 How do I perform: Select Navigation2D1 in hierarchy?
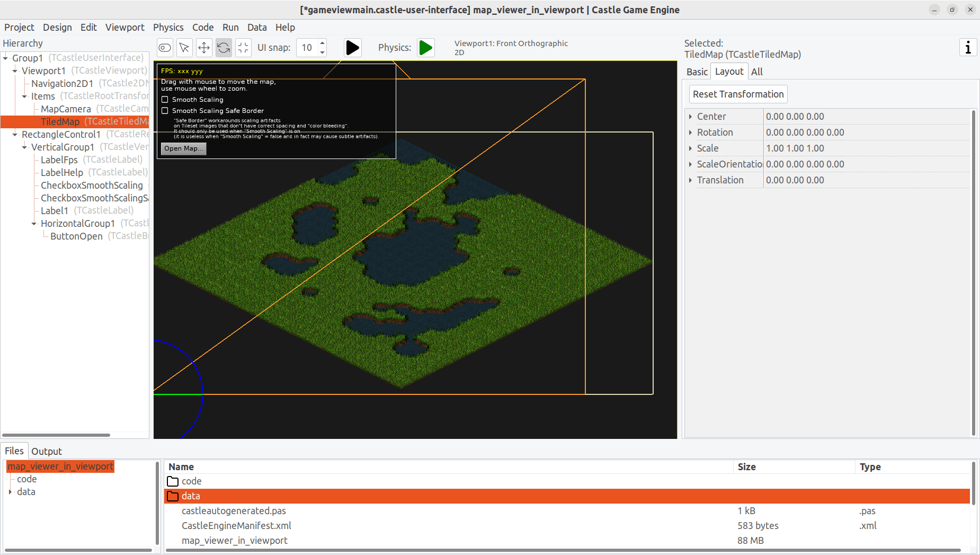click(62, 84)
